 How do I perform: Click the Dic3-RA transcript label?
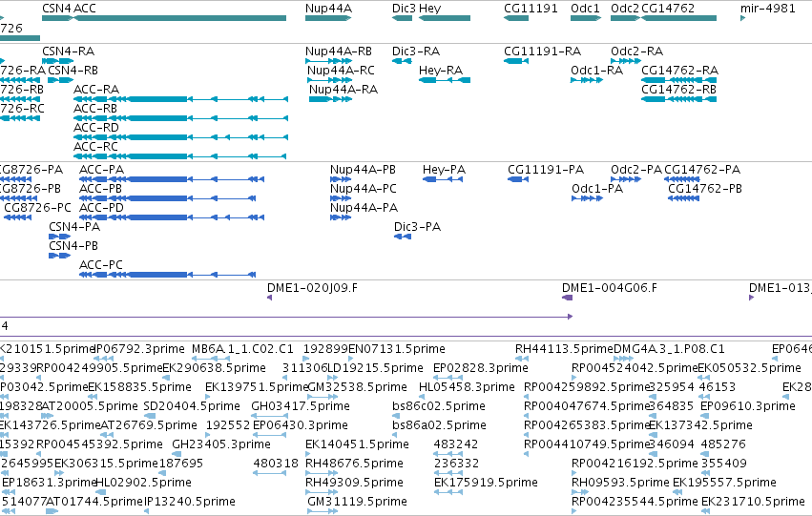[x=416, y=52]
